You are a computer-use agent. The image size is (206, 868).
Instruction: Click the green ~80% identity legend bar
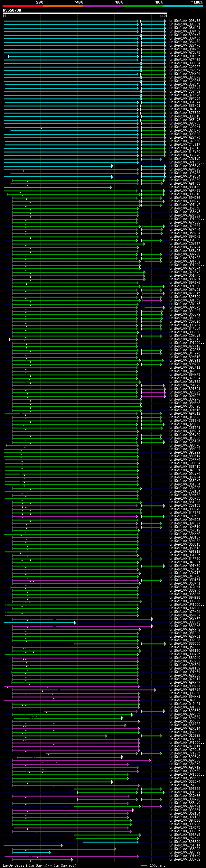pos(143,6)
